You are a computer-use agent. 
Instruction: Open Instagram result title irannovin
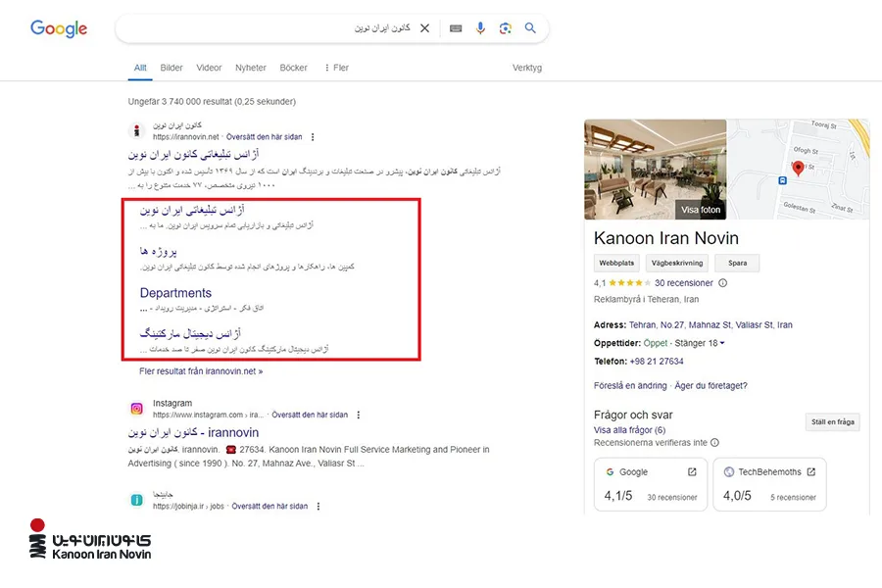(193, 433)
